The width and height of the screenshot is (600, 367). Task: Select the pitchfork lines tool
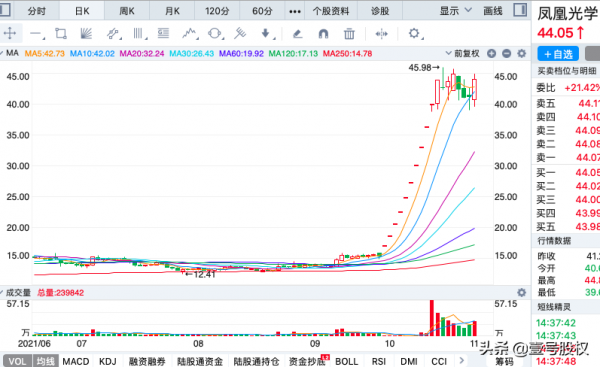pos(240,34)
